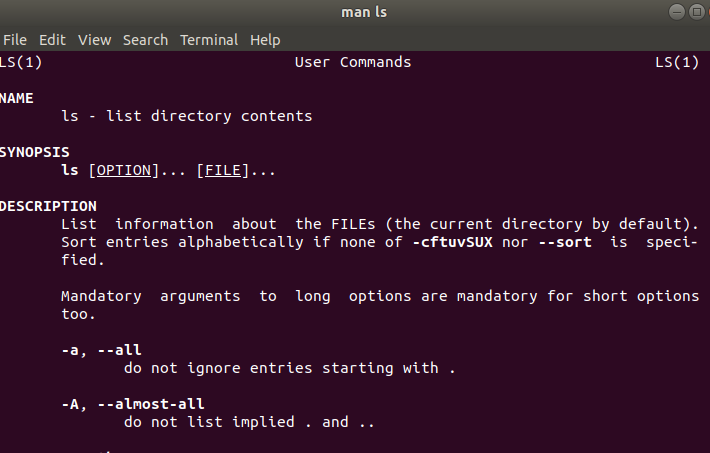Click the DESCRIPTION section heading

click(48, 206)
